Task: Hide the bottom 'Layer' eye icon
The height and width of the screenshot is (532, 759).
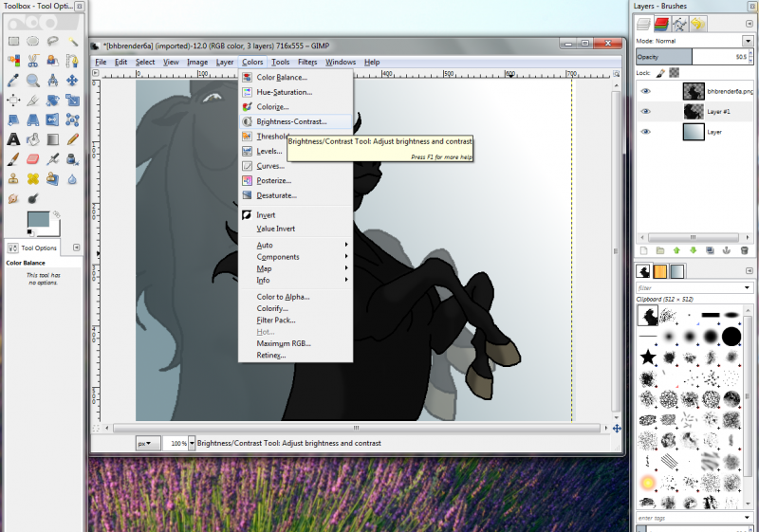Action: (646, 132)
